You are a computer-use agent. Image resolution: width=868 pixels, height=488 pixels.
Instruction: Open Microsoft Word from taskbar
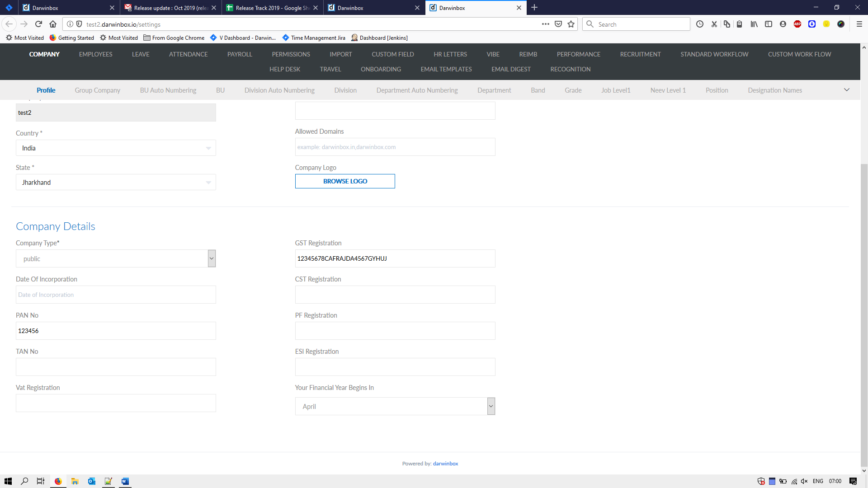click(125, 481)
